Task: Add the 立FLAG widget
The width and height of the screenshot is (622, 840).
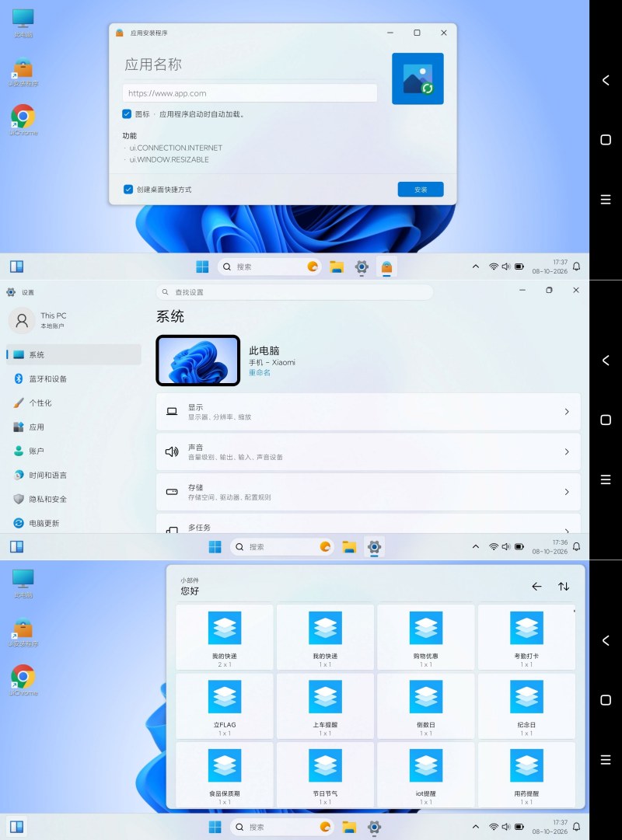Action: 225,706
